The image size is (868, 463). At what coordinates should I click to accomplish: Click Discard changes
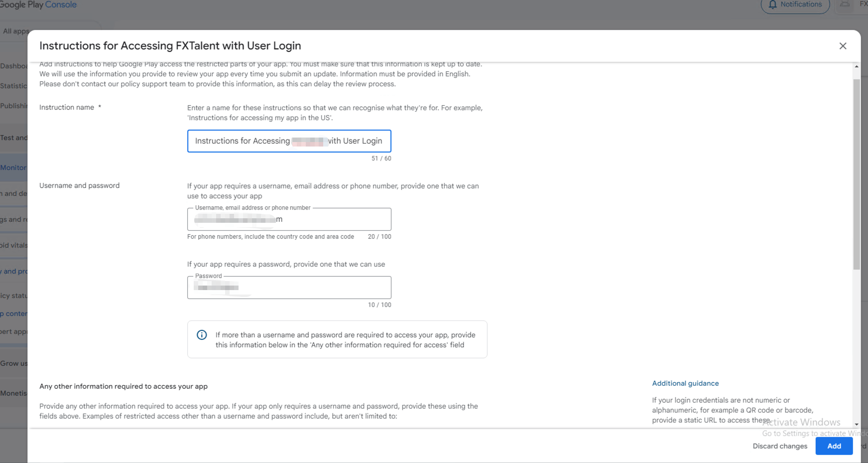[x=780, y=446]
